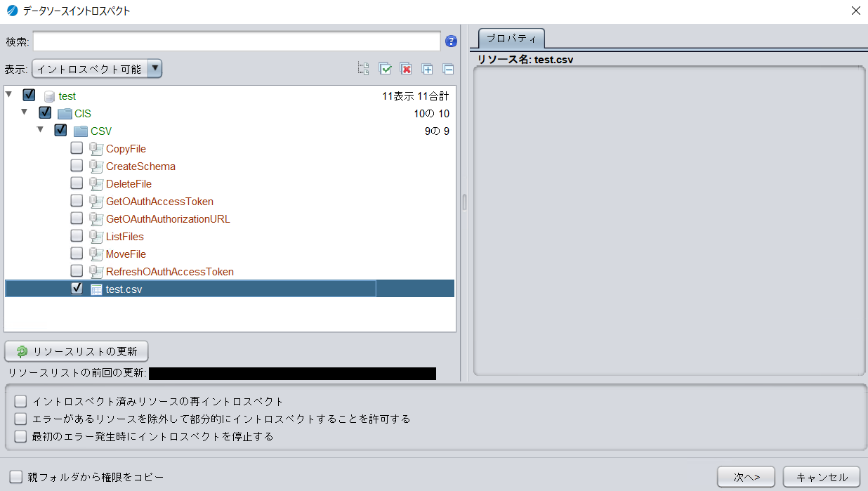
Task: Check the RefreshOAuthAccessToken checkbox
Action: point(77,271)
